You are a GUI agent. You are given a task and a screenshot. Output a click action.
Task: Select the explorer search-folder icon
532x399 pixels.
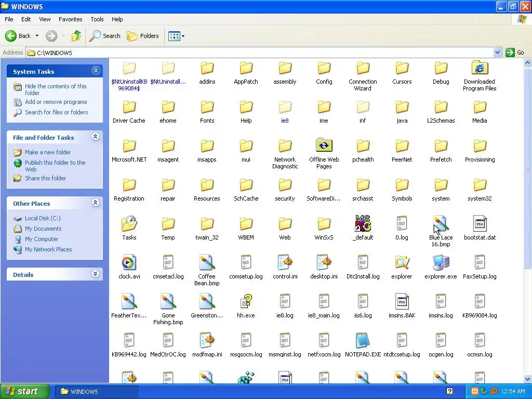click(402, 262)
